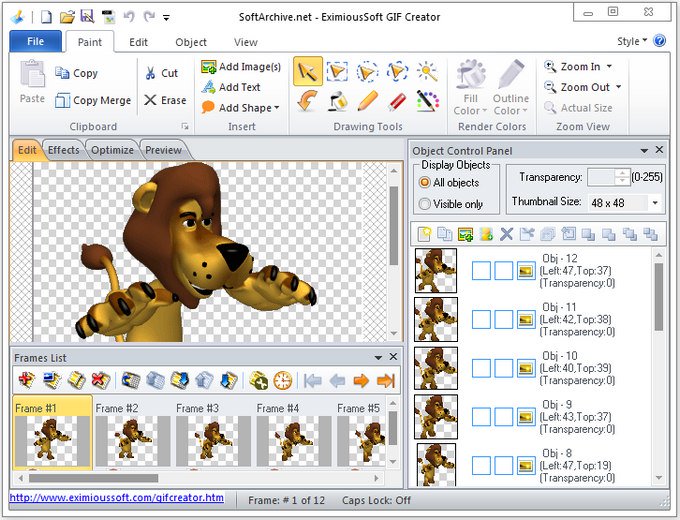Click the add frame icon in Frames List
The height and width of the screenshot is (520, 680).
[27, 380]
